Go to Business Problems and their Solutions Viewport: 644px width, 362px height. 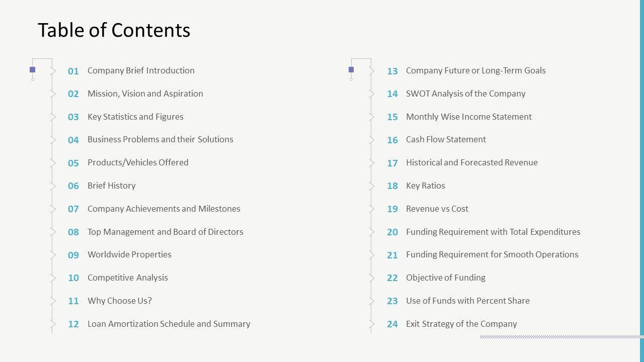[160, 139]
